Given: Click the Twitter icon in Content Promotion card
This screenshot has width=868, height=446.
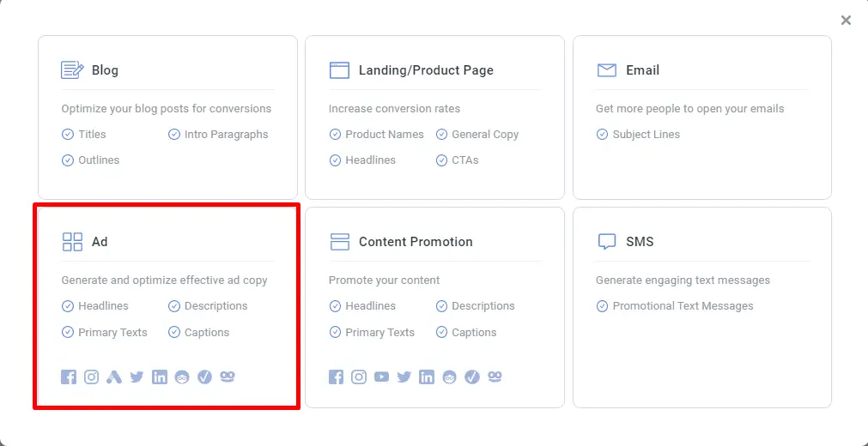Looking at the screenshot, I should coord(404,377).
